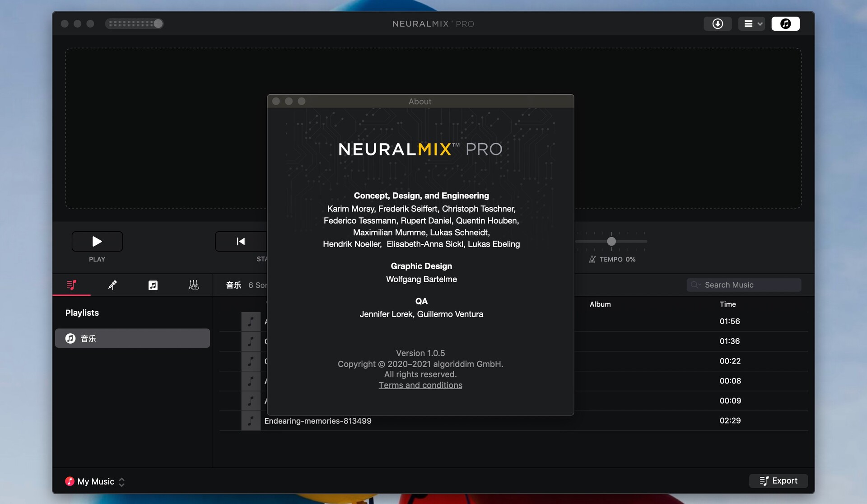
Task: Click the Search Music field
Action: tap(744, 285)
